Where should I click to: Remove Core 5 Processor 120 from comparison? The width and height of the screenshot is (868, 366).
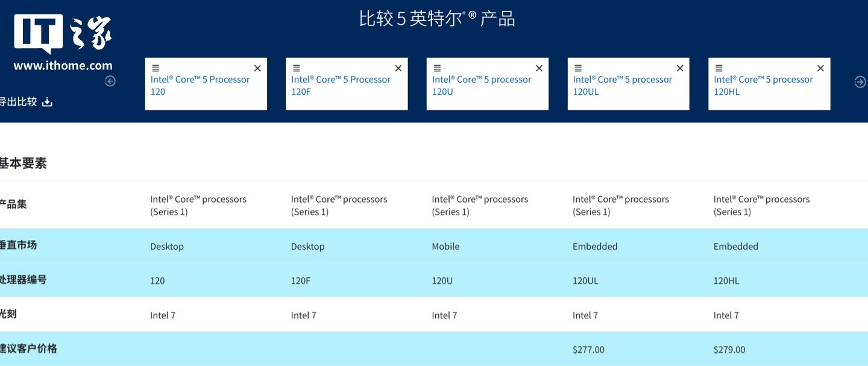[x=257, y=68]
